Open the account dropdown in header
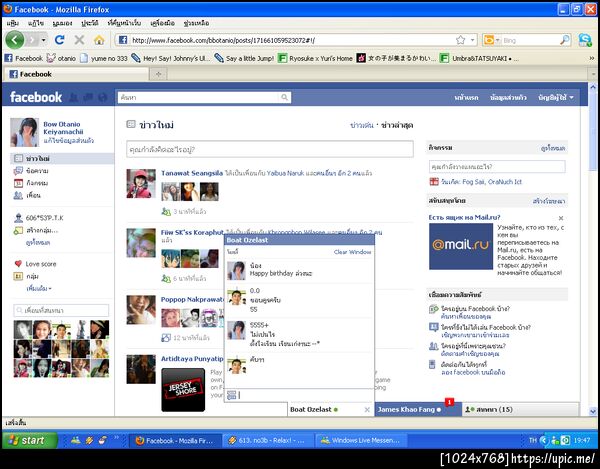 (556, 98)
